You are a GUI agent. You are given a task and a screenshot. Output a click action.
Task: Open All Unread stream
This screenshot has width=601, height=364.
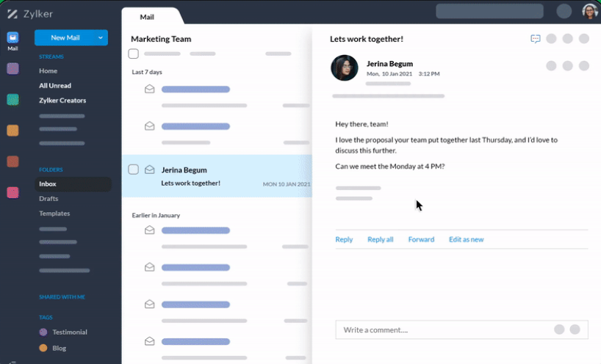click(x=55, y=85)
